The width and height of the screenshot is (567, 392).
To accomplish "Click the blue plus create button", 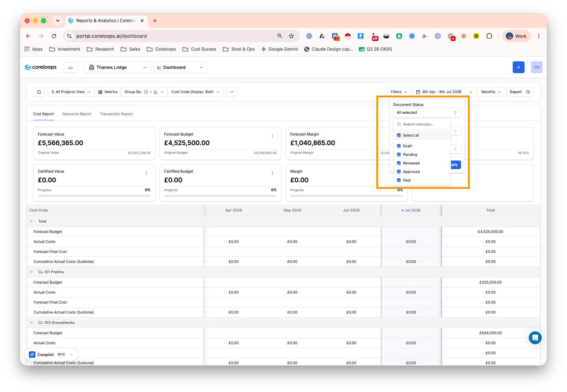I will 518,67.
